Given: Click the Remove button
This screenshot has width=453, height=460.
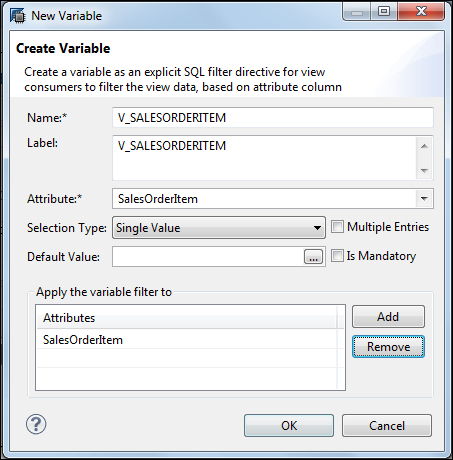Looking at the screenshot, I should coord(388,347).
